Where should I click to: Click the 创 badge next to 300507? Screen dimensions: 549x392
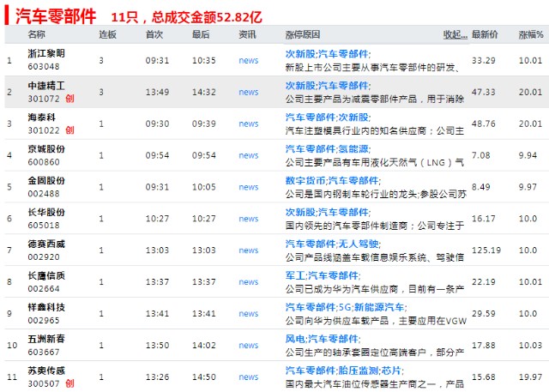(70, 383)
